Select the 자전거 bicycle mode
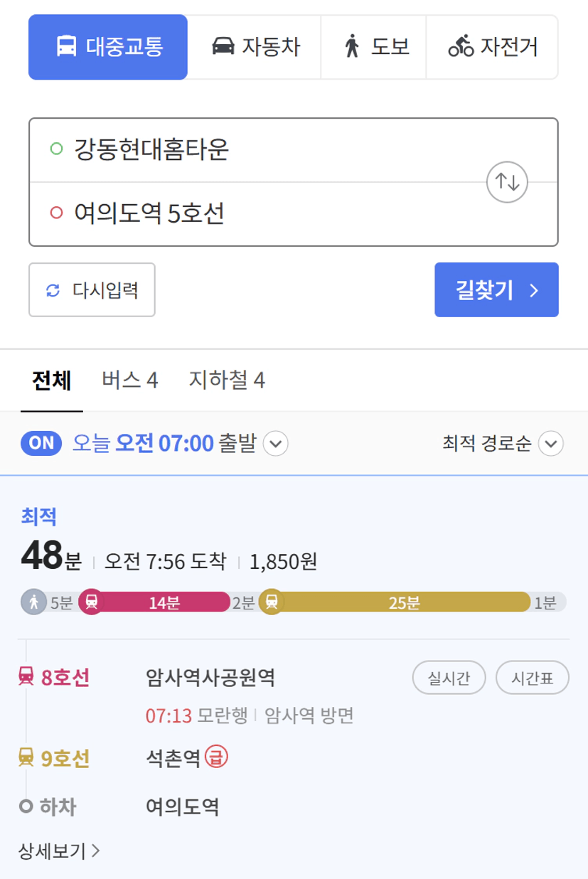 coord(492,47)
